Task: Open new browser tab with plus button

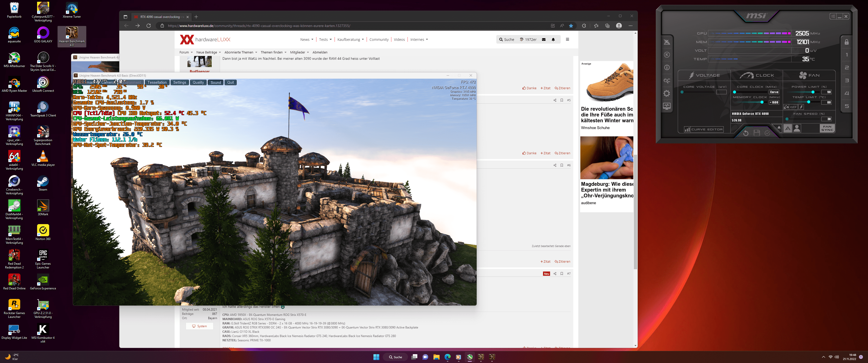Action: [196, 17]
